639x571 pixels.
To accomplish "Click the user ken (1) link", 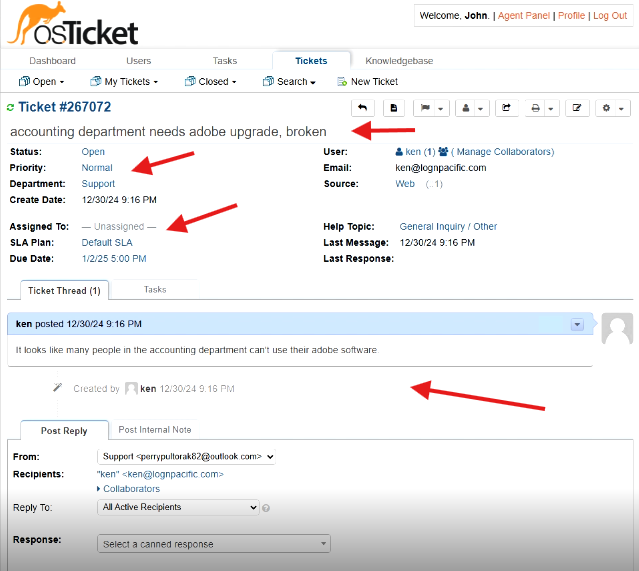I will click(x=415, y=152).
